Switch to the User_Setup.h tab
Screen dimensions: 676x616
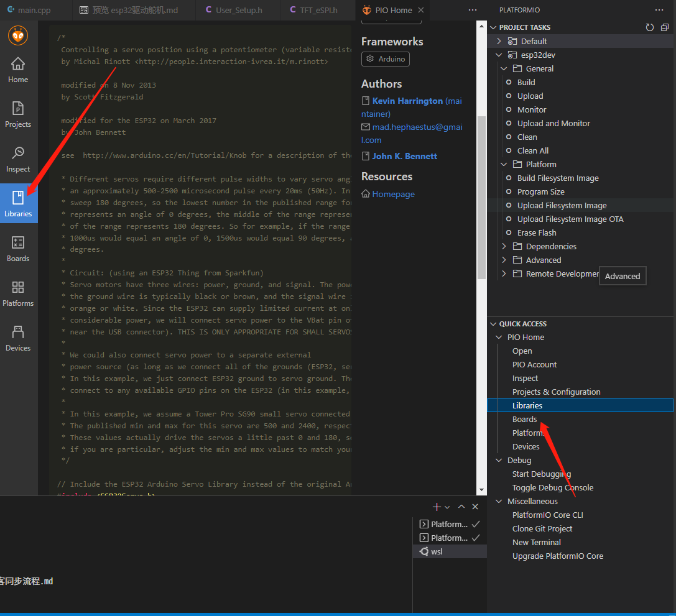[x=238, y=10]
